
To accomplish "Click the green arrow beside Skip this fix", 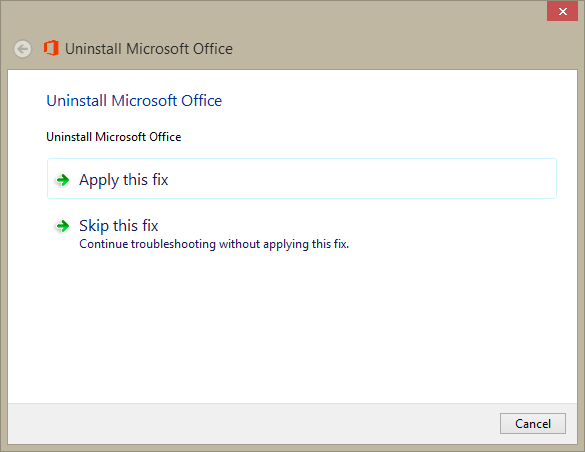I will [62, 226].
